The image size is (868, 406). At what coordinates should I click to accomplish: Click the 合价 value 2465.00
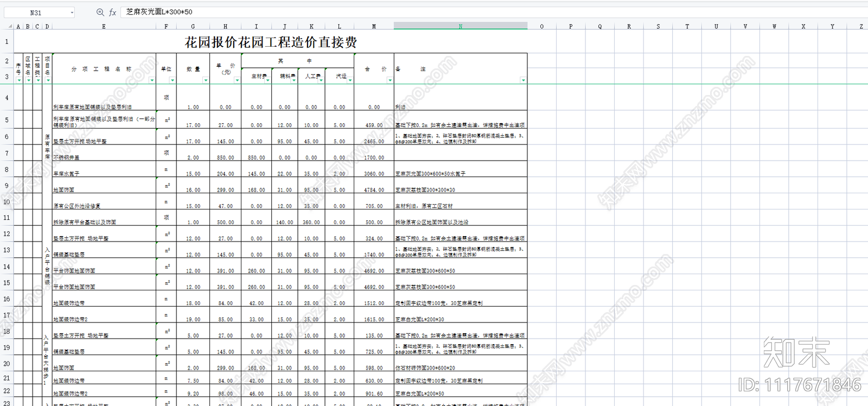[x=374, y=141]
